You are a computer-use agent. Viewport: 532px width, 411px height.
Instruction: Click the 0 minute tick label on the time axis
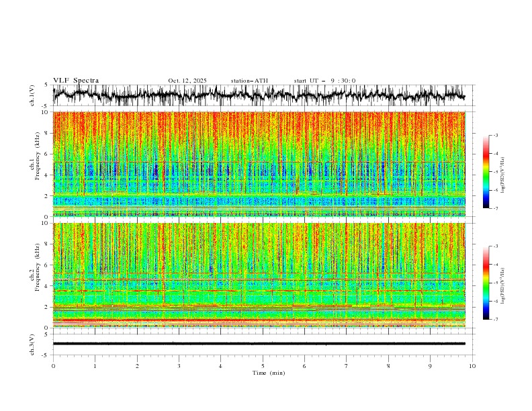tap(53, 366)
